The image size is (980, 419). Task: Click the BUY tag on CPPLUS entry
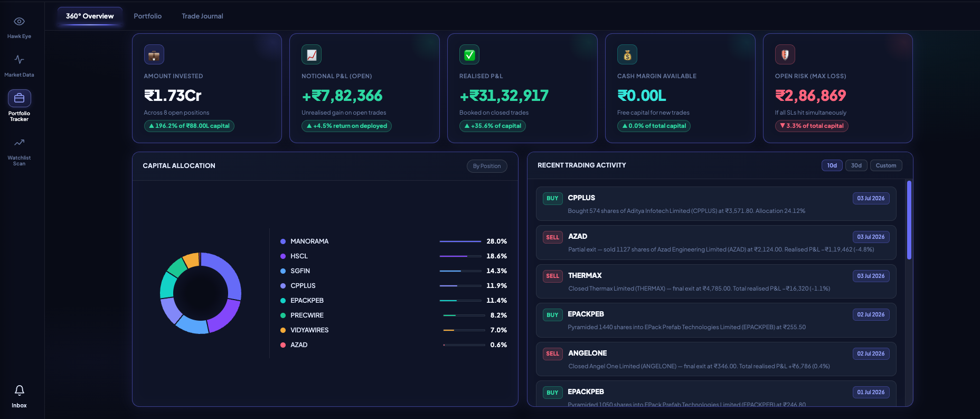tap(552, 199)
